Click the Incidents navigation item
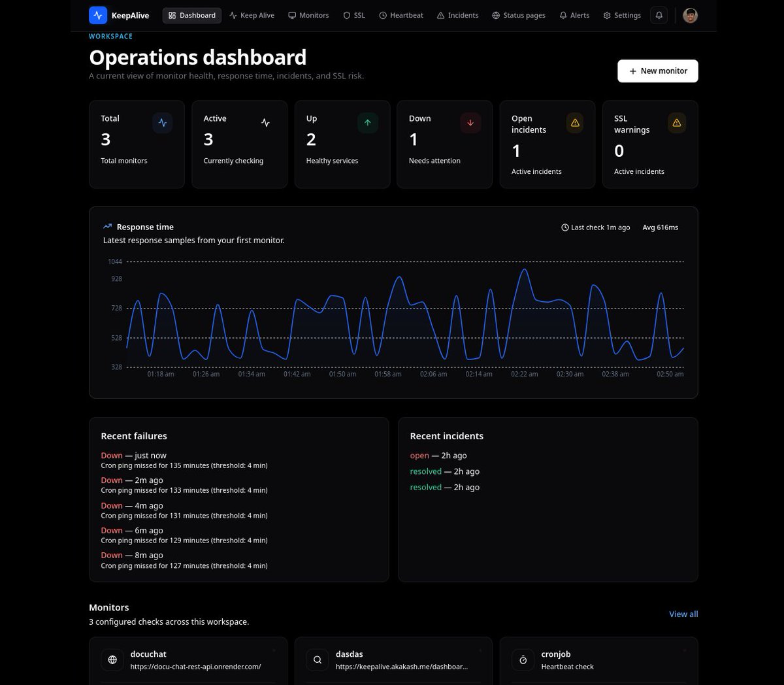 pos(457,15)
